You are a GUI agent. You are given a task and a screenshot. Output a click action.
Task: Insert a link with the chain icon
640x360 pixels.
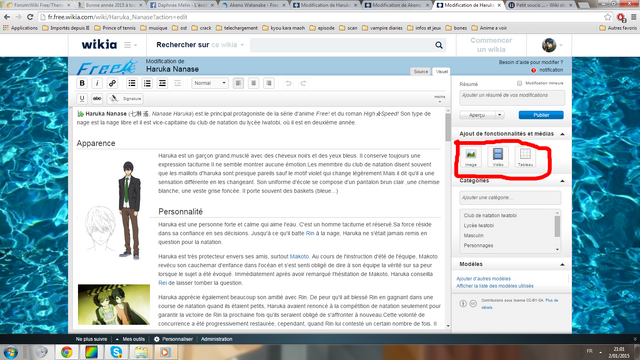tap(112, 83)
